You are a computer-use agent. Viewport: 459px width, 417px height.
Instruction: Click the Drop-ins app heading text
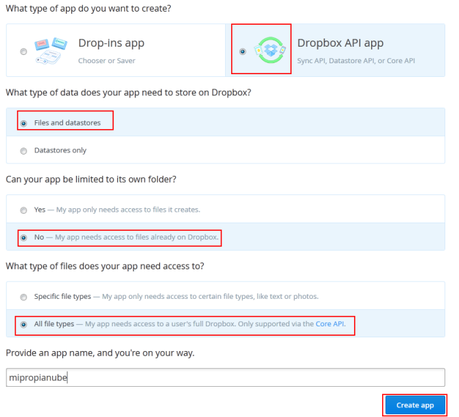click(111, 43)
